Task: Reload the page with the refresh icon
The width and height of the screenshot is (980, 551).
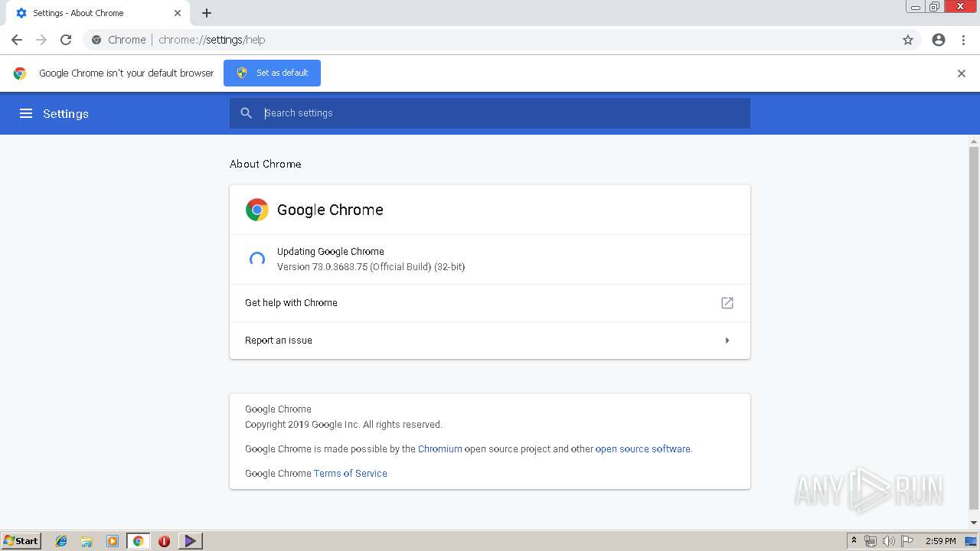Action: pyautogui.click(x=66, y=40)
